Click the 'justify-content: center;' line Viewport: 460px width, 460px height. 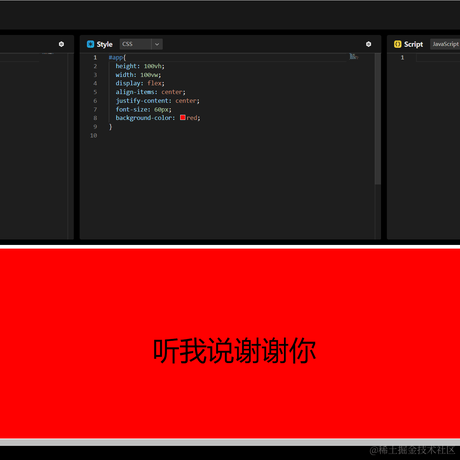click(x=157, y=101)
